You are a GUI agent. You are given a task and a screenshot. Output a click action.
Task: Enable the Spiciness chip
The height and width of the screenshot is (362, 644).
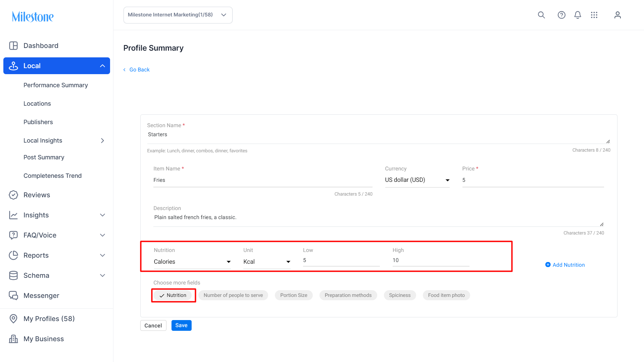point(400,295)
